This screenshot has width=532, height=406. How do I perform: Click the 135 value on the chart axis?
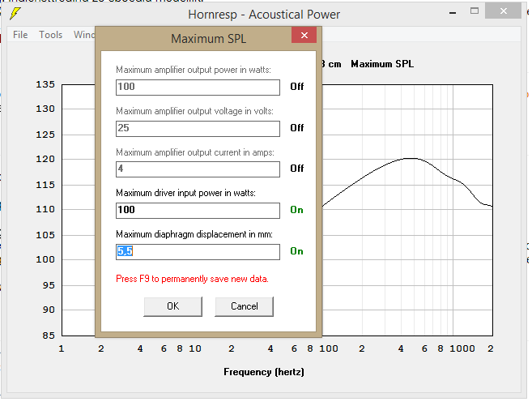pos(45,84)
